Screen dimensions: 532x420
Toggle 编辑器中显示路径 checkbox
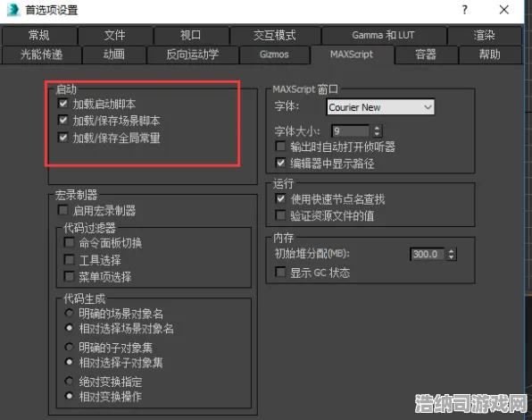280,163
